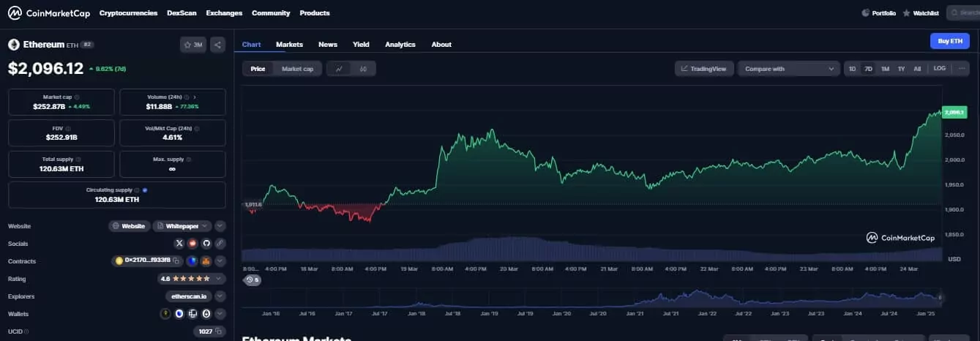Click the verified circulating supply badge
Screen dimensions: 980x341
click(x=146, y=190)
